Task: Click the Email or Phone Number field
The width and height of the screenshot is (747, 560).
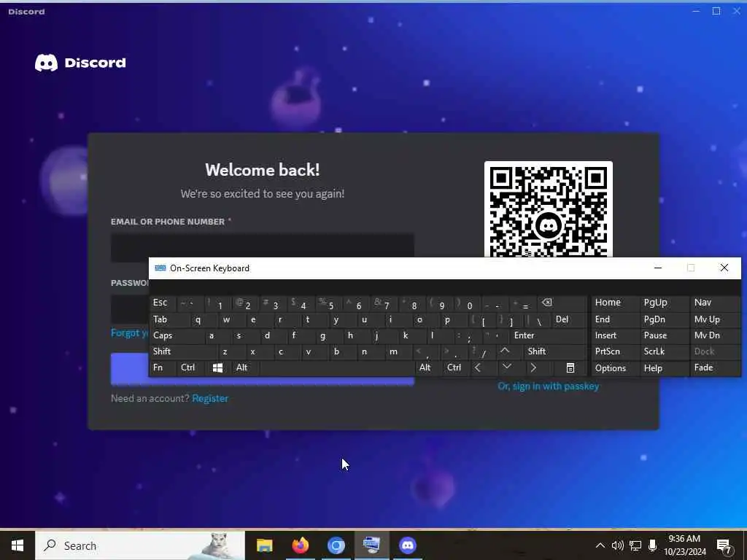Action: click(262, 246)
